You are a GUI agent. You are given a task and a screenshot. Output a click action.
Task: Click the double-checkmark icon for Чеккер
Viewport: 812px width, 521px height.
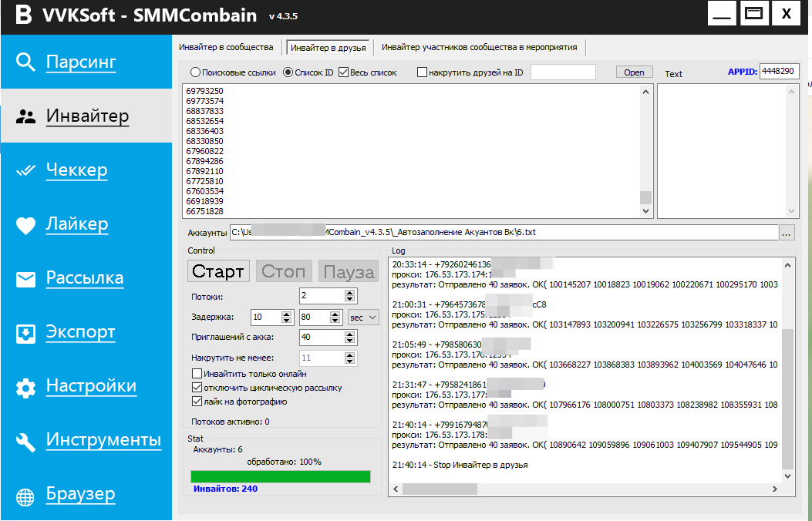click(26, 171)
